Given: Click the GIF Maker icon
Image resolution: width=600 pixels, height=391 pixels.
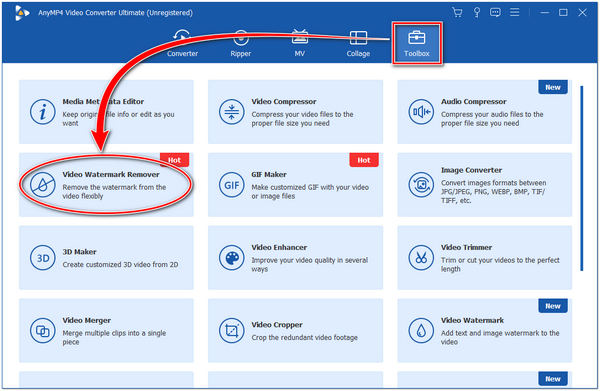Looking at the screenshot, I should tap(232, 185).
